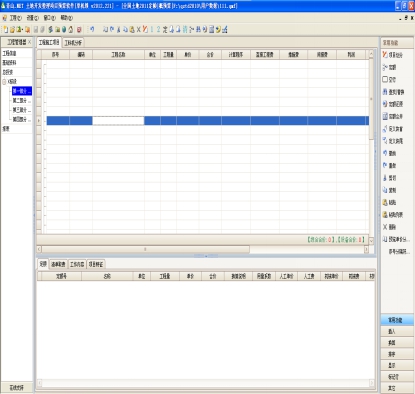Click the X delete item in right panel
Image resolution: width=415 pixels, height=394 pixels.
(389, 227)
